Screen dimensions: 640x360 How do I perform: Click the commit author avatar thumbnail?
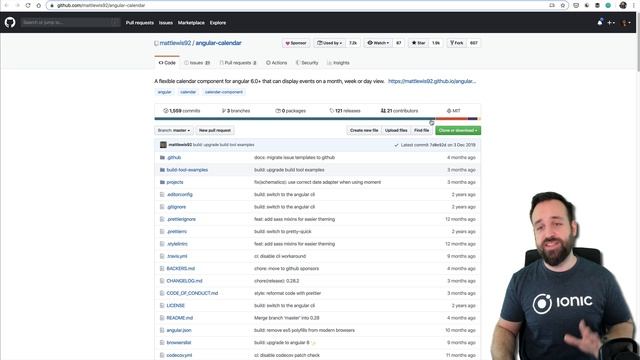pos(163,145)
